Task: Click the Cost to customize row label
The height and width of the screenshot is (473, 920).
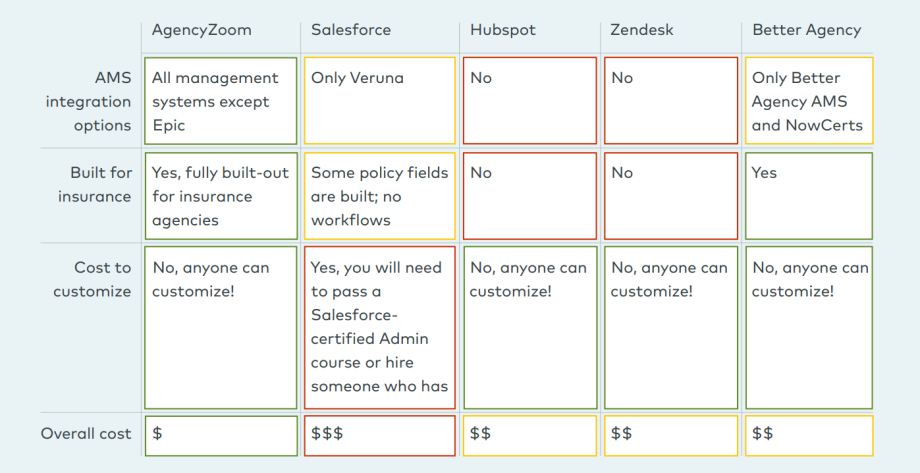Action: pyautogui.click(x=92, y=279)
